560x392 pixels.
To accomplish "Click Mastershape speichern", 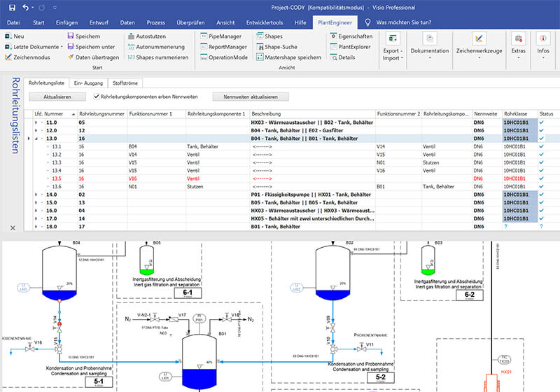I will [288, 57].
